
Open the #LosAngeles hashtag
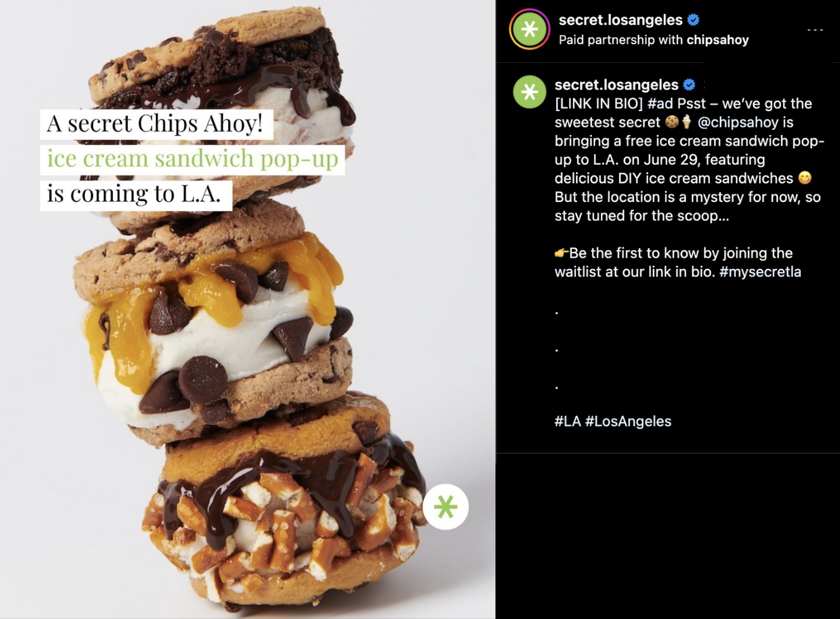[629, 421]
